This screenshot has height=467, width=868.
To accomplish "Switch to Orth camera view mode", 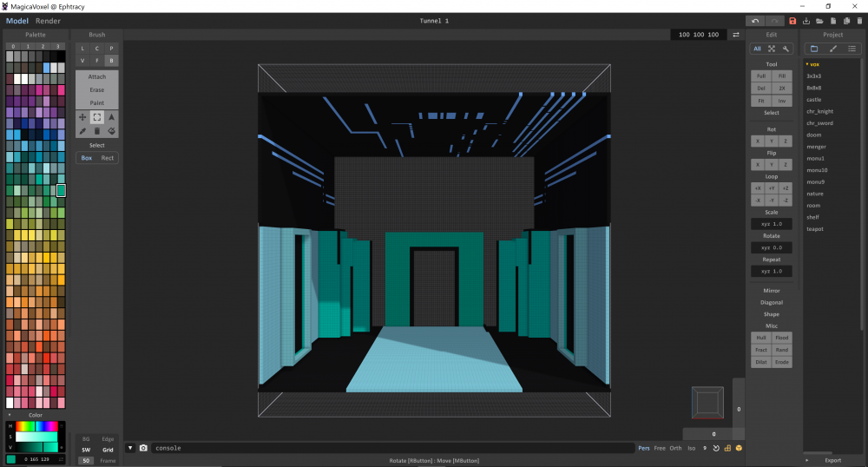I will 675,448.
